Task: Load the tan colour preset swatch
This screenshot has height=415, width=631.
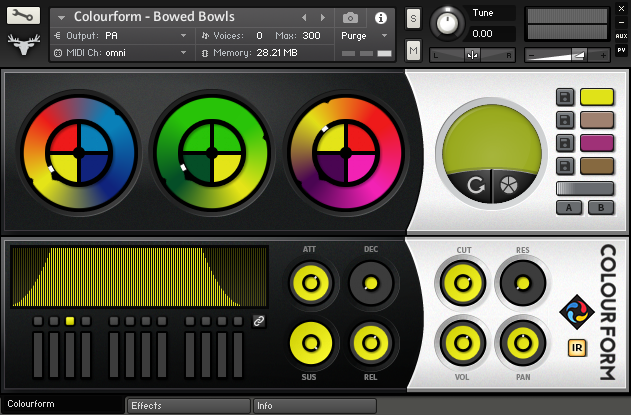Action: [x=597, y=120]
